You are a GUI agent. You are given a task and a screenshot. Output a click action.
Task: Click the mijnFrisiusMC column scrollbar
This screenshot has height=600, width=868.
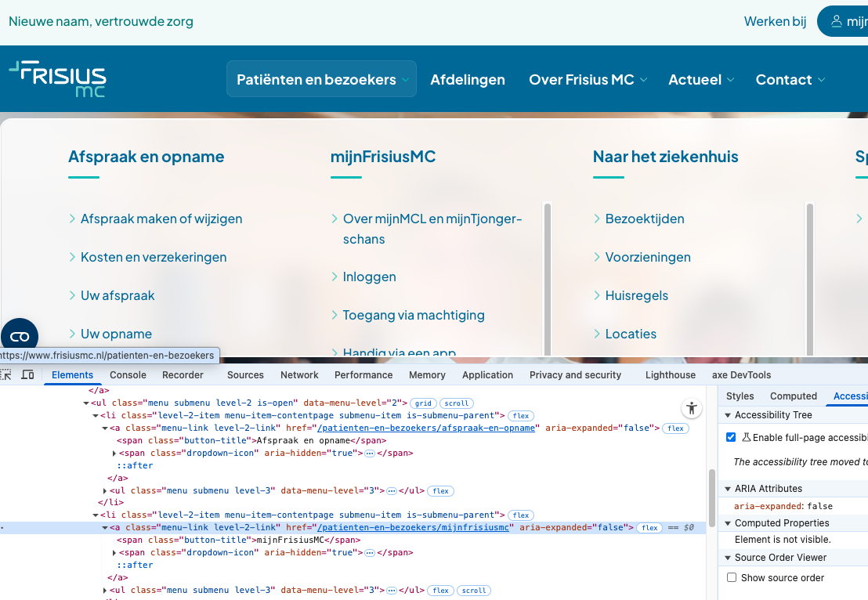pyautogui.click(x=548, y=279)
